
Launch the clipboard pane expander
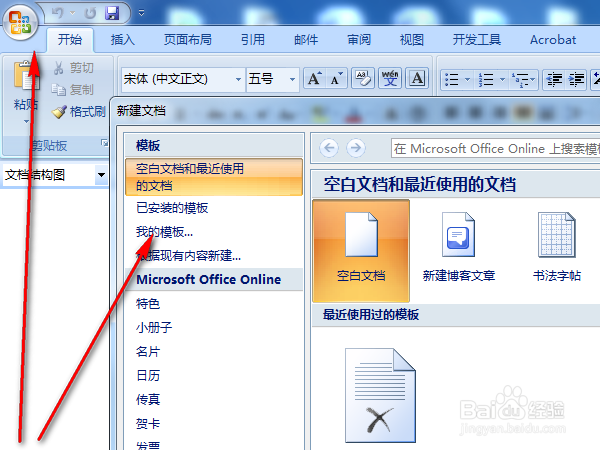click(x=104, y=143)
